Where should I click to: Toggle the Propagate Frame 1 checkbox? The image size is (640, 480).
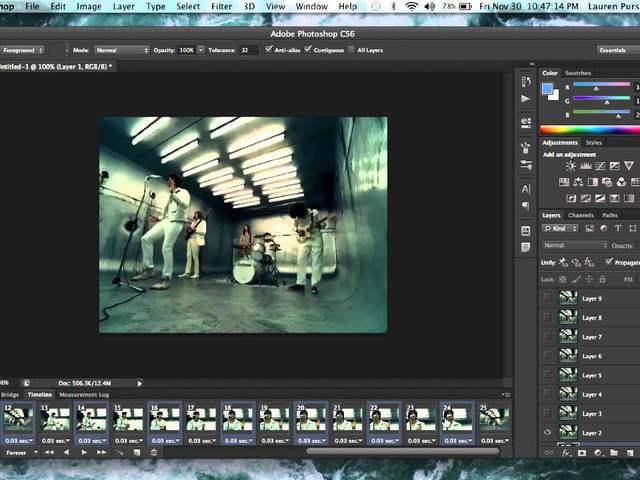[609, 262]
